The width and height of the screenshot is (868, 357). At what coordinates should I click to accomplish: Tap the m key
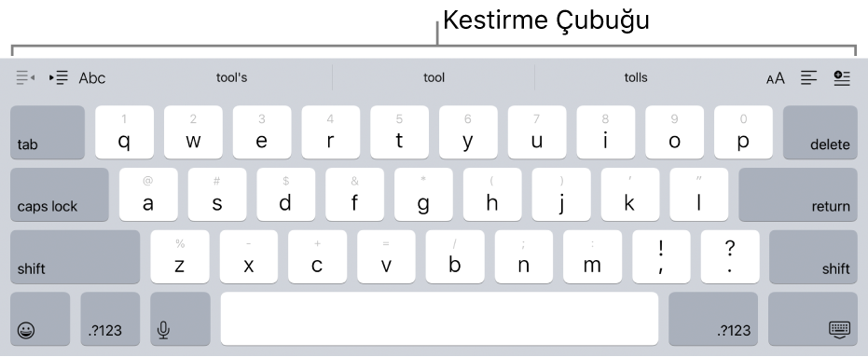(592, 257)
